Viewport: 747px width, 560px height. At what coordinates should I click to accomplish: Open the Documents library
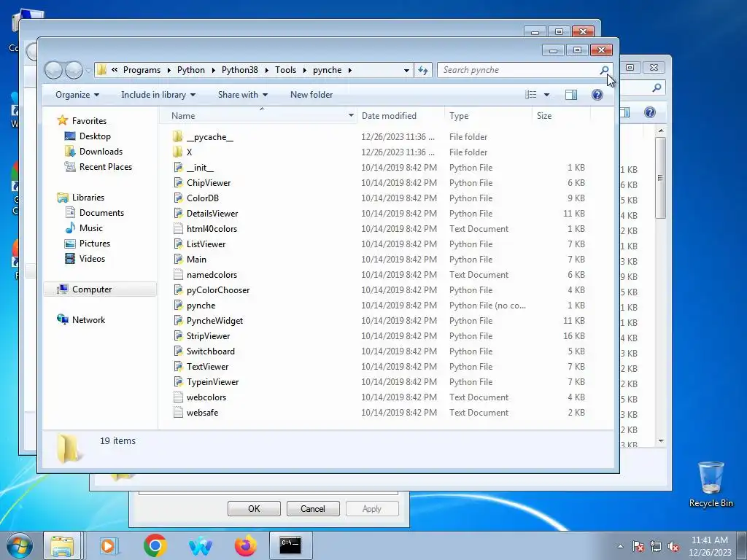[101, 213]
